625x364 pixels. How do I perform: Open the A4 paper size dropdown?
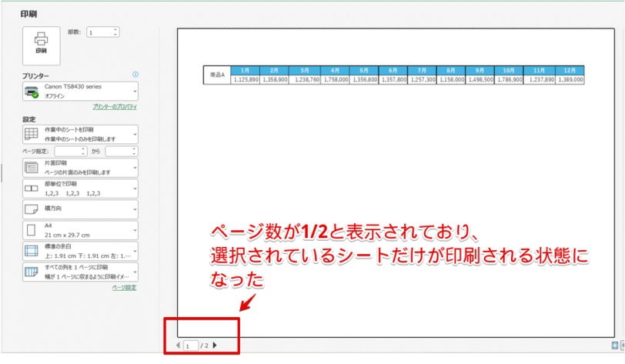(80, 230)
